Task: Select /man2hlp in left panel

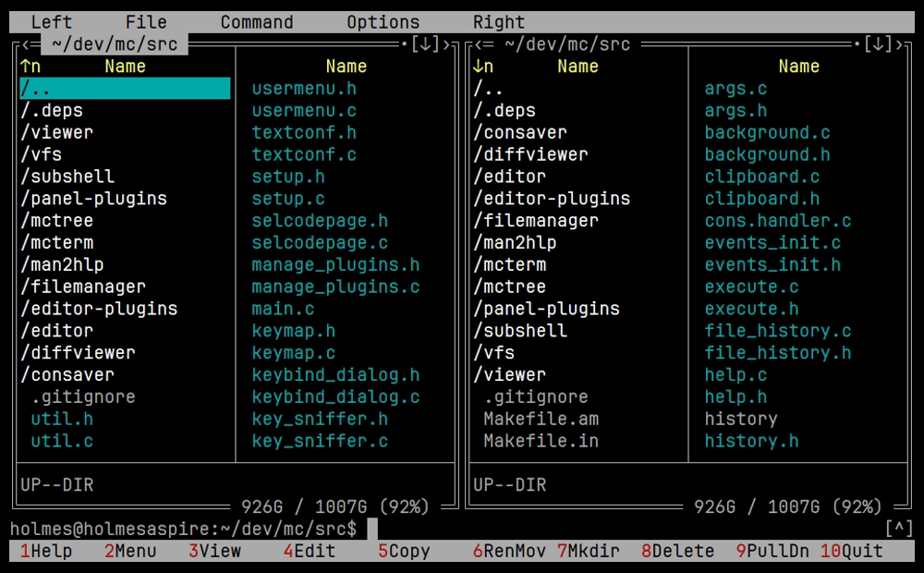Action: [62, 264]
